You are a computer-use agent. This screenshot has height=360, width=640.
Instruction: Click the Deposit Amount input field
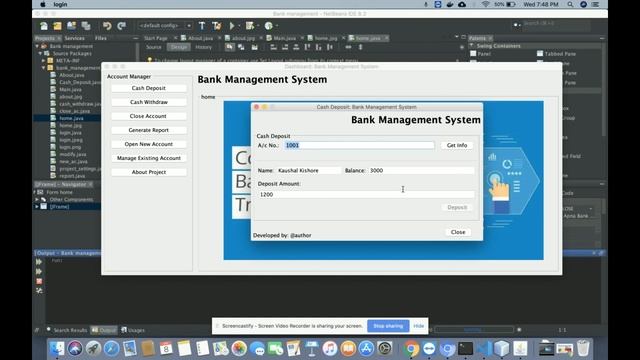coord(366,195)
